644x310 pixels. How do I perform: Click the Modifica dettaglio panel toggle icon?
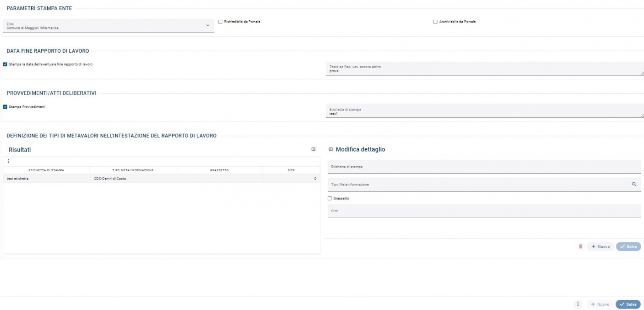coord(330,149)
